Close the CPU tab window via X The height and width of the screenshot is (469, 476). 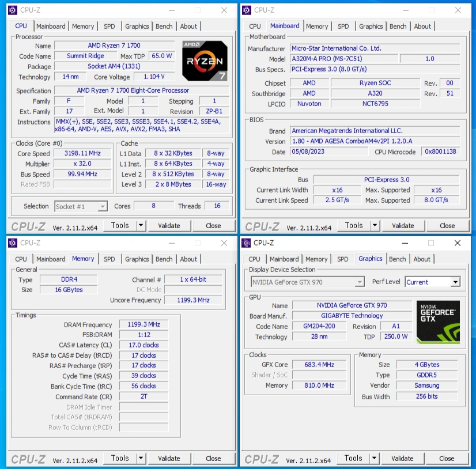tap(224, 10)
